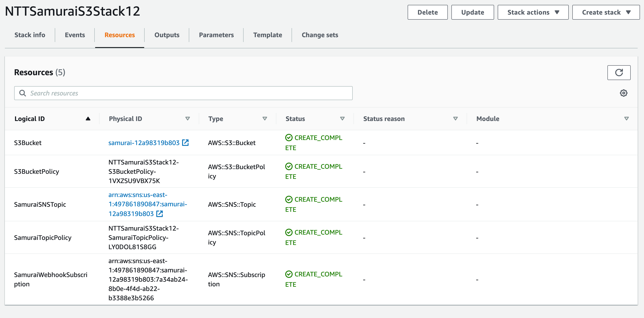Click the search magnifier icon
This screenshot has height=318, width=644.
pyautogui.click(x=22, y=93)
